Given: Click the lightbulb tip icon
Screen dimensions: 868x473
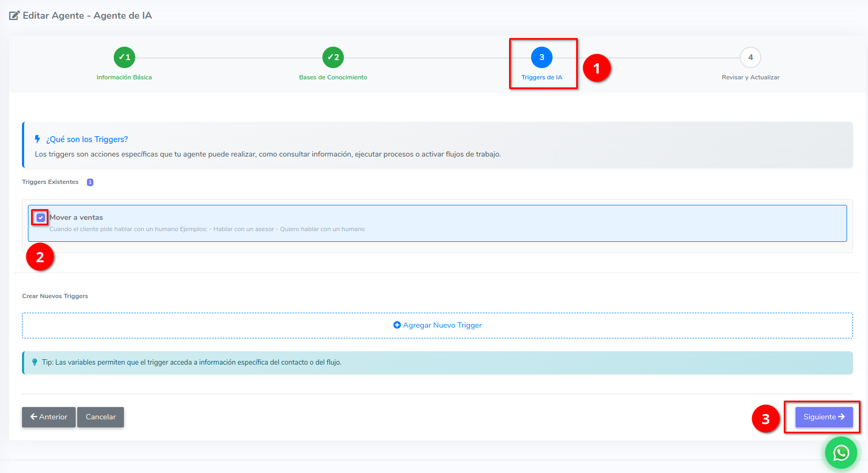Looking at the screenshot, I should [x=35, y=362].
